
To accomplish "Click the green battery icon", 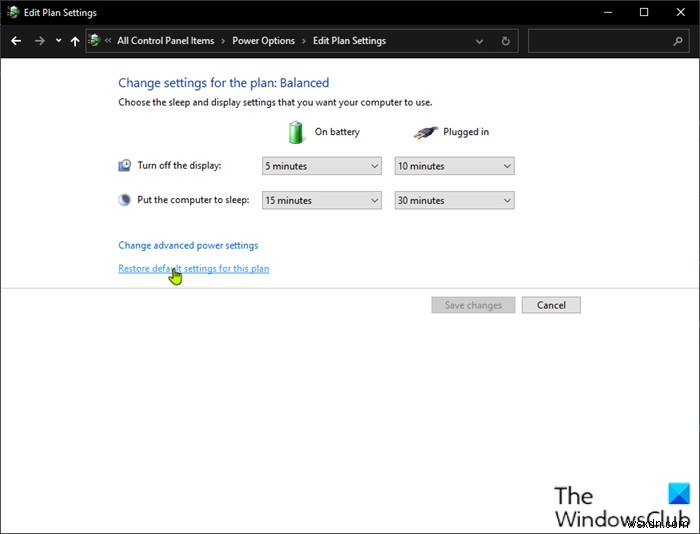I will (295, 132).
